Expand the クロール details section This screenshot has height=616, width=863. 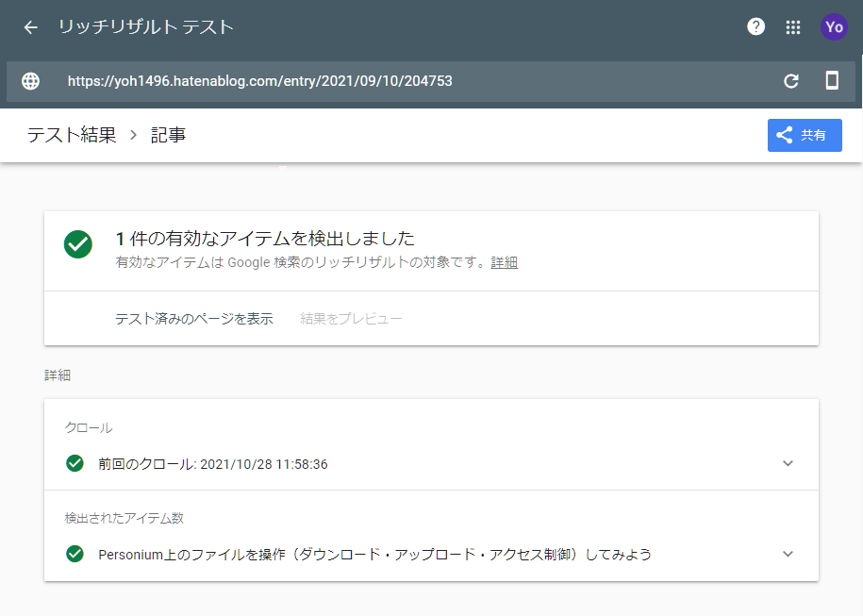pyautogui.click(x=788, y=463)
